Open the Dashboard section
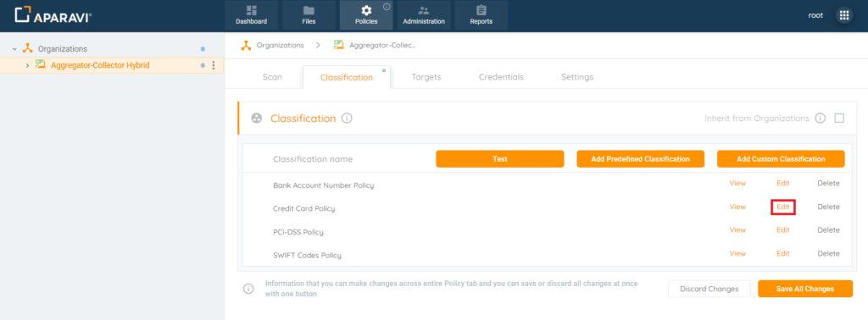868x320 pixels. click(251, 15)
